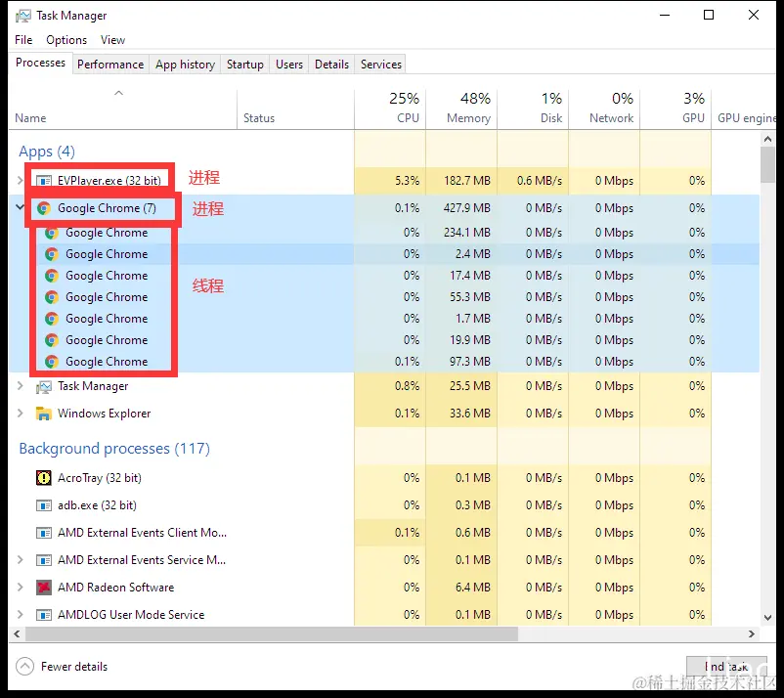
Task: Sort processes by Memory column
Action: point(461,110)
